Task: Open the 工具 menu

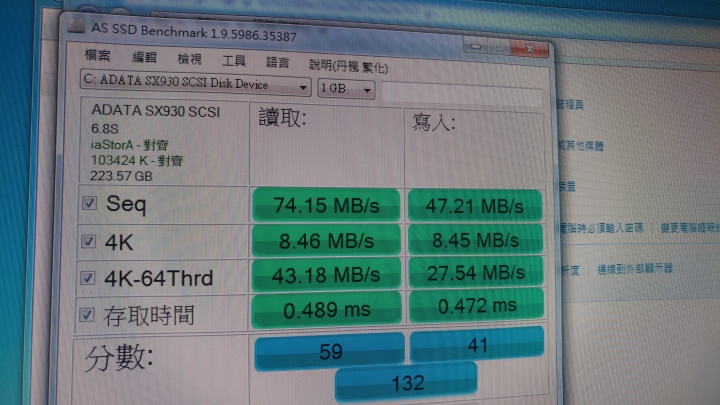Action: tap(234, 61)
